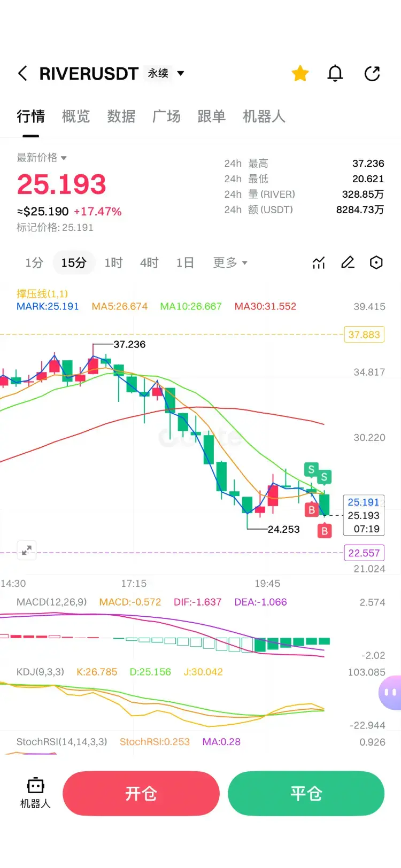This screenshot has width=401, height=868.
Task: Tap the 永续 perpetual tag
Action: (158, 73)
